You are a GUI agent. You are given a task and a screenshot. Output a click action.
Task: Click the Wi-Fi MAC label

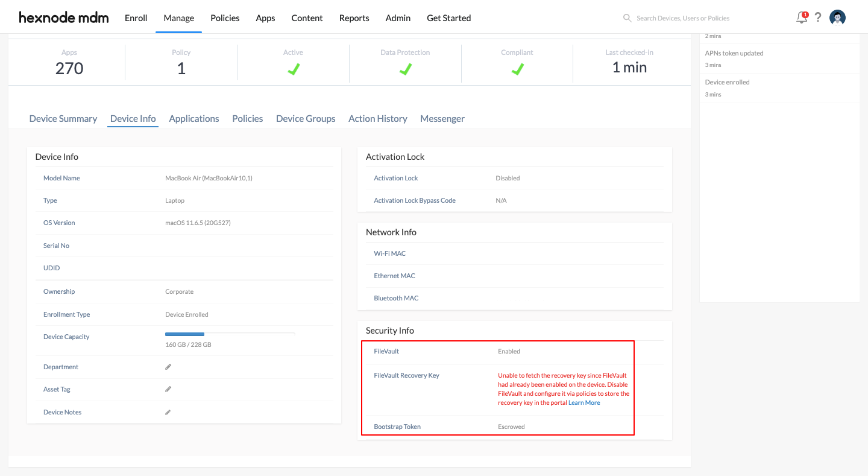point(389,253)
